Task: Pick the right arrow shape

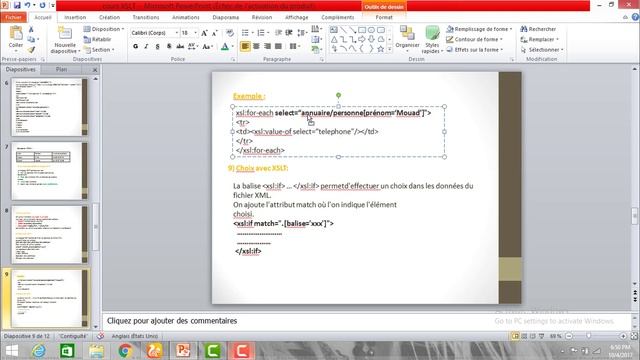Action: coord(362,39)
